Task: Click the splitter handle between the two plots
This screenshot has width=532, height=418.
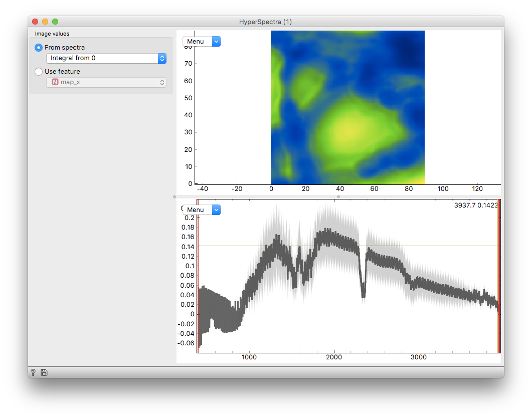Action: point(338,197)
